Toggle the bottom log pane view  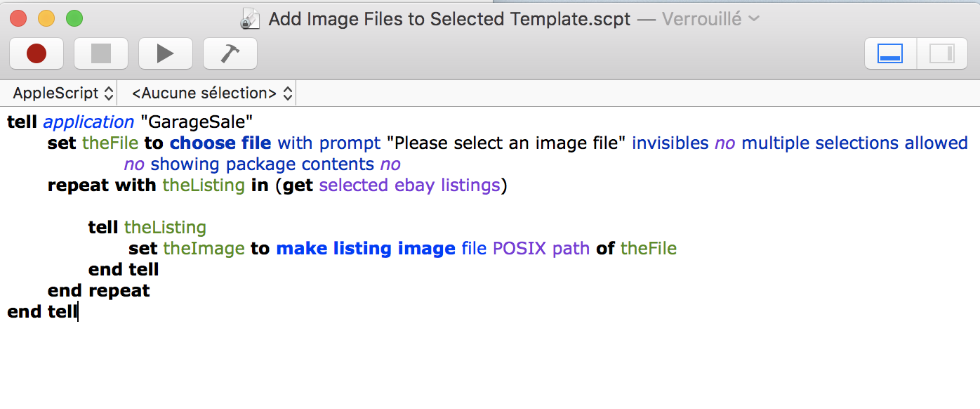(891, 53)
